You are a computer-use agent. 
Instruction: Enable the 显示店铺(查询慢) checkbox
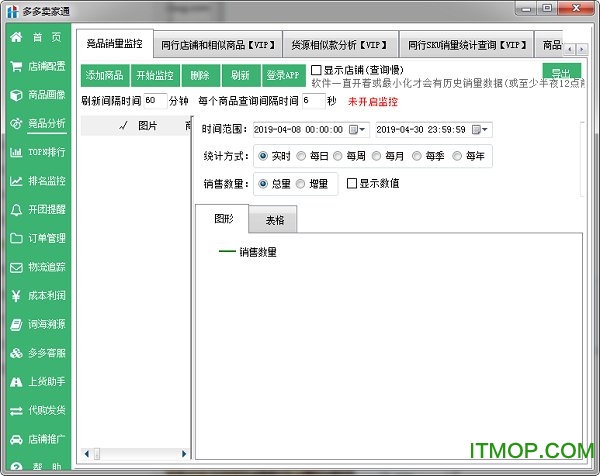317,70
